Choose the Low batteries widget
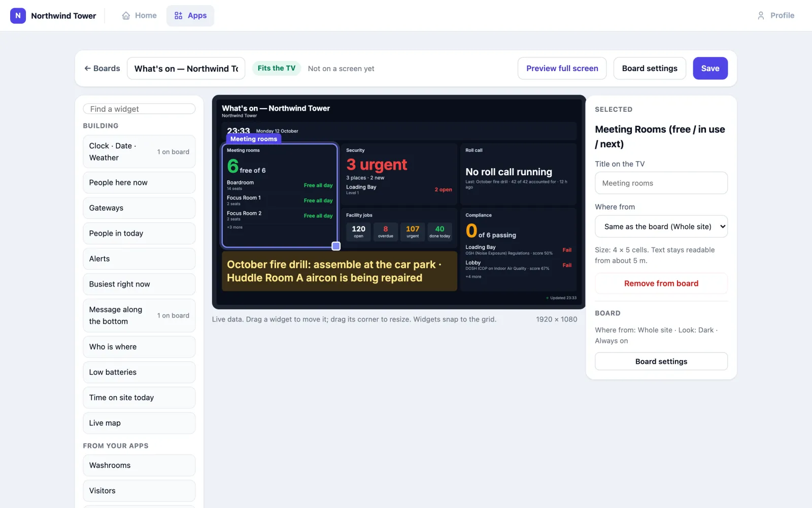This screenshot has width=812, height=508. click(139, 372)
